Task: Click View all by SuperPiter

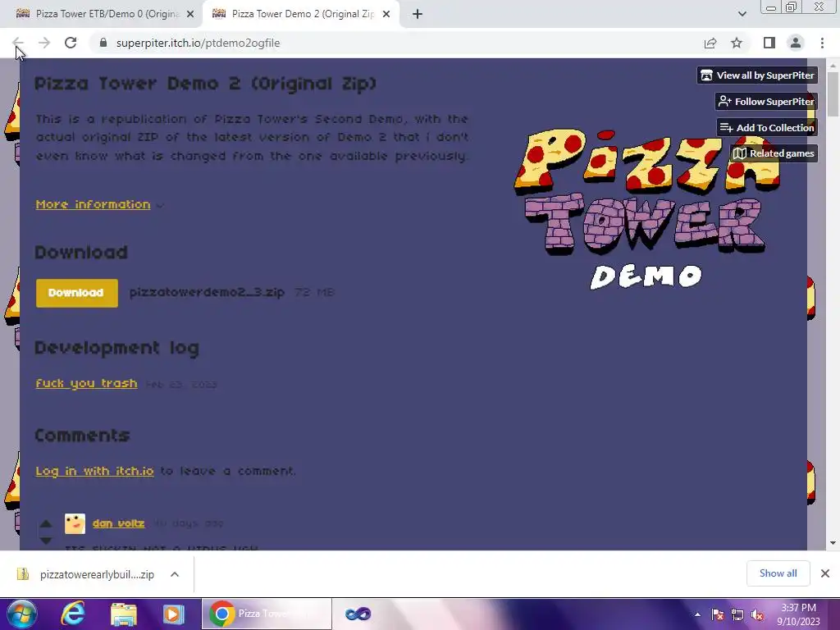Action: coord(757,75)
